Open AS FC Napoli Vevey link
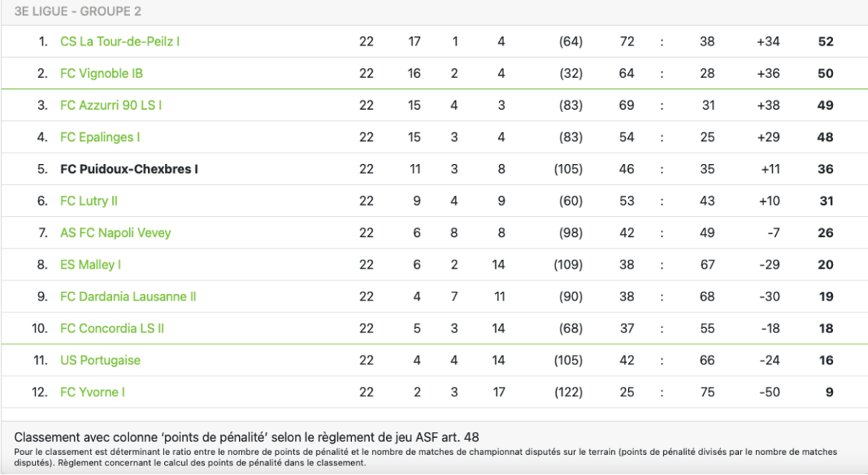The width and height of the screenshot is (868, 475). point(115,233)
